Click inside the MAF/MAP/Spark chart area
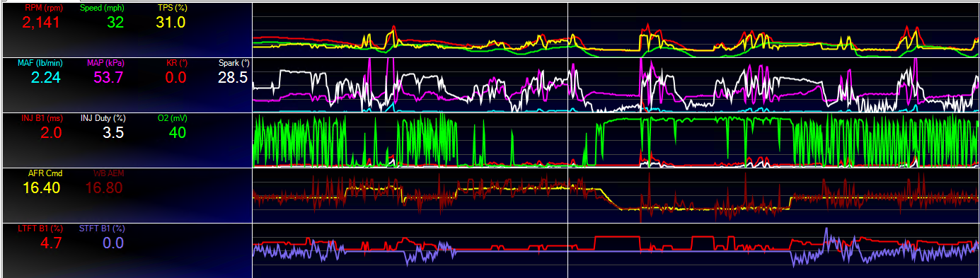This screenshot has height=278, width=980. (x=616, y=84)
